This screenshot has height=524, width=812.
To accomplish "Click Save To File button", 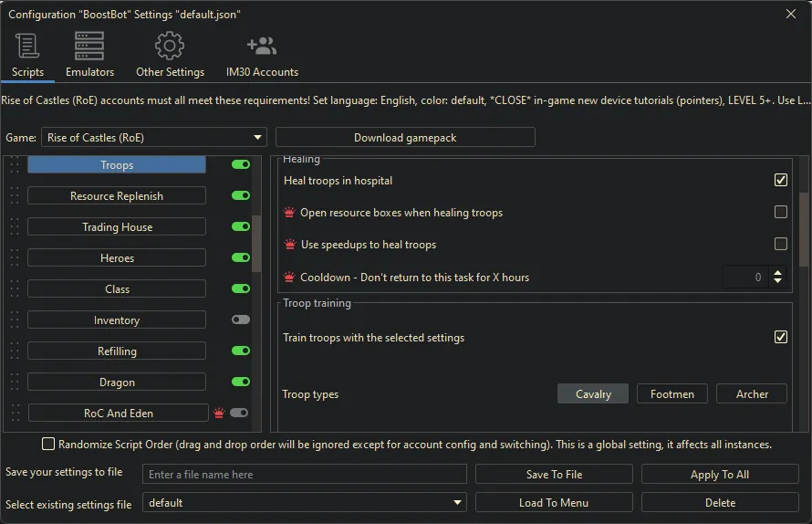I will (554, 474).
